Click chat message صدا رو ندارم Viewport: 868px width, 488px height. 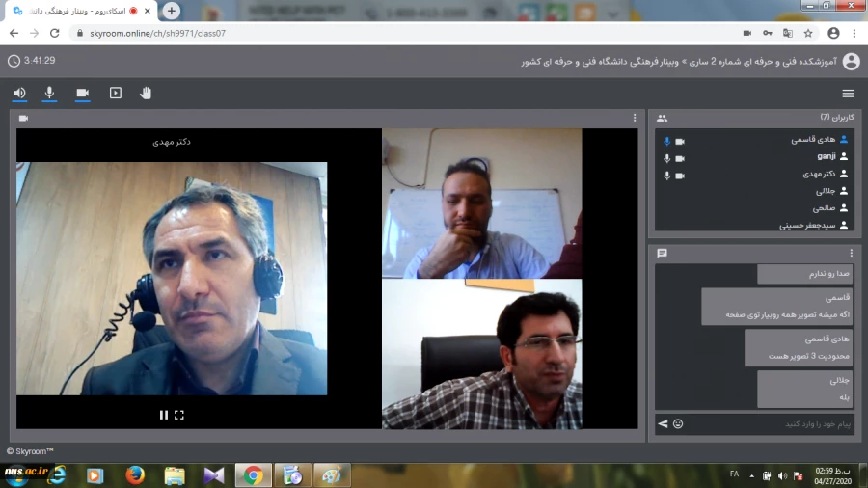pyautogui.click(x=805, y=273)
